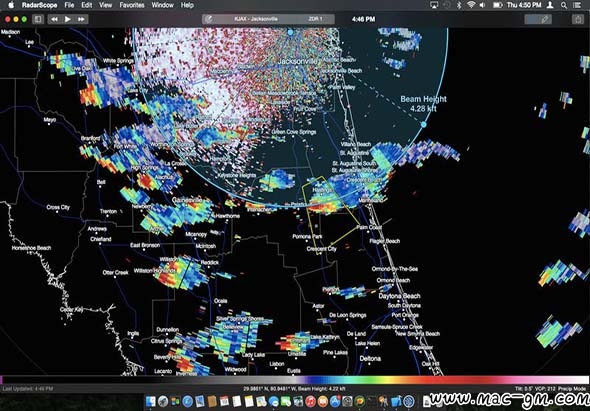Step back one radar frame
This screenshot has width=590, height=411.
[x=55, y=19]
